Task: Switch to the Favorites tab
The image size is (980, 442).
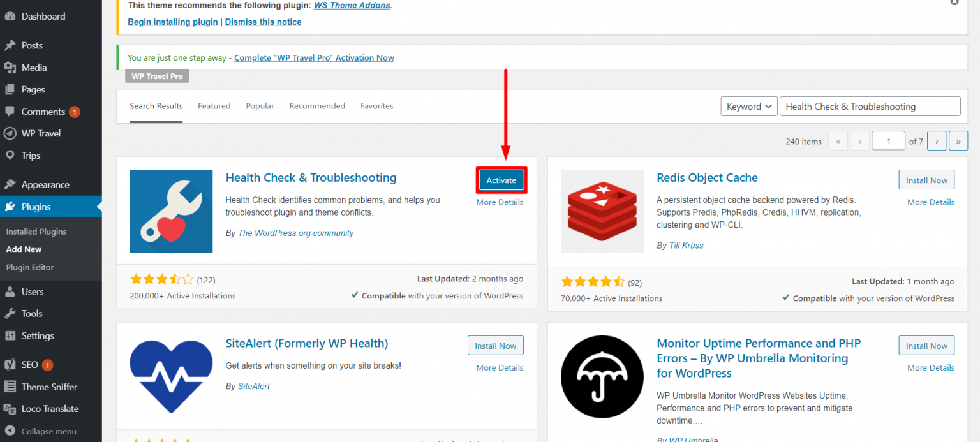Action: [377, 106]
